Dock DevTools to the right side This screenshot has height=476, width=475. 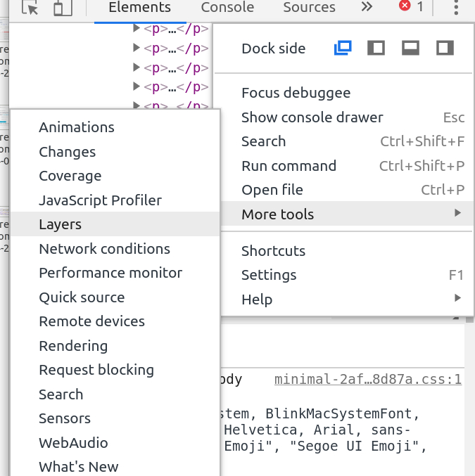[445, 48]
